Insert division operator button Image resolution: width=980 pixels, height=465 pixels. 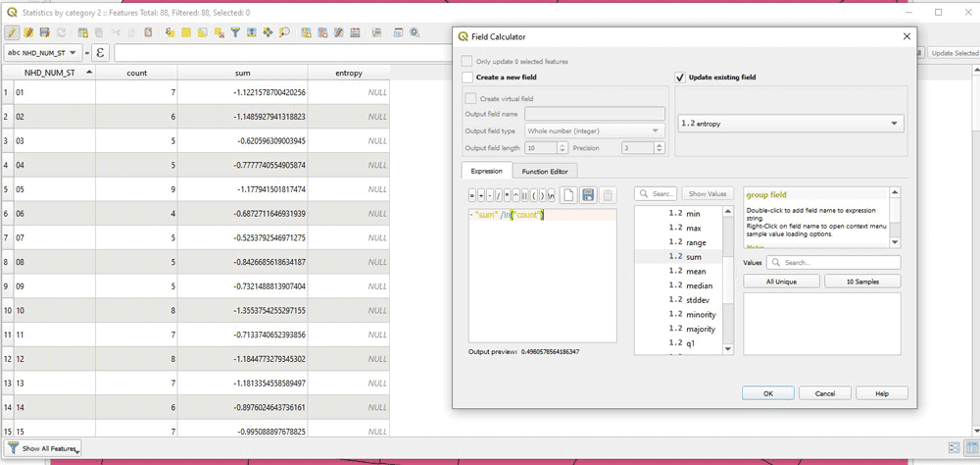pos(499,196)
